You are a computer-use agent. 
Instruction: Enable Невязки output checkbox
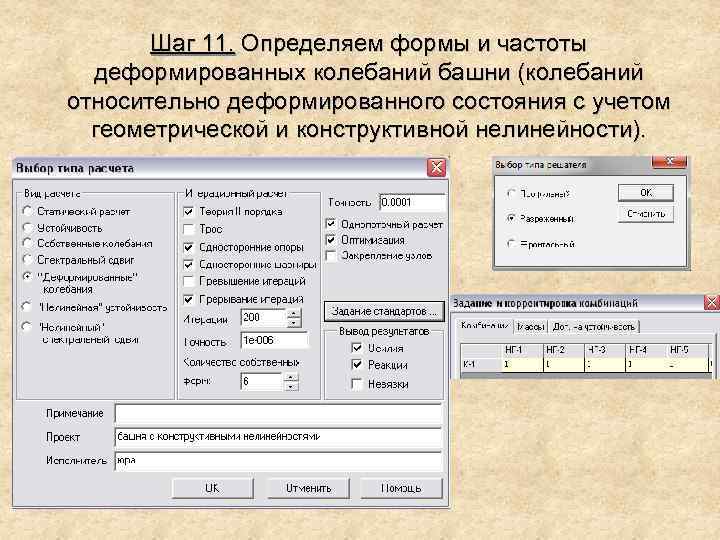(x=357, y=384)
